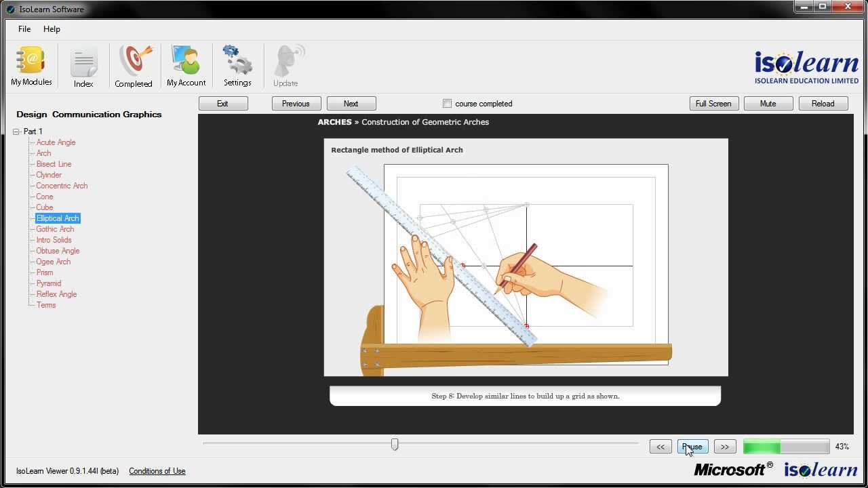Reload the current lesson
This screenshot has width=868, height=488.
(823, 104)
